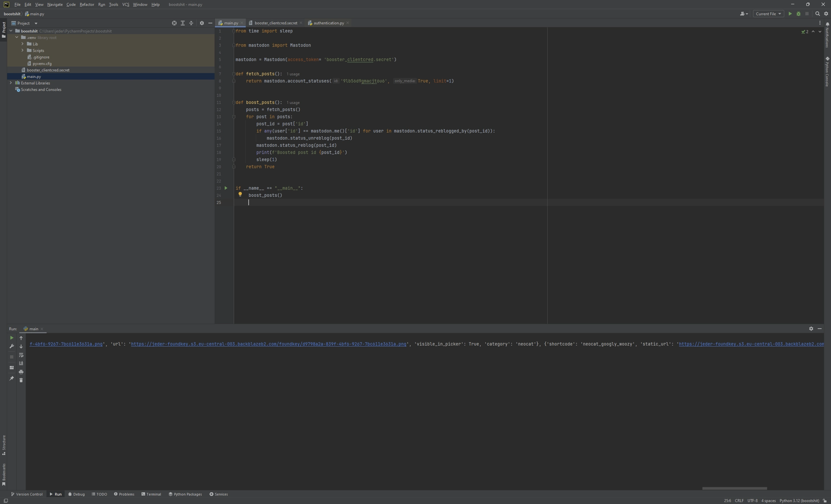
Task: Switch to the authentication.py tab
Action: (328, 23)
